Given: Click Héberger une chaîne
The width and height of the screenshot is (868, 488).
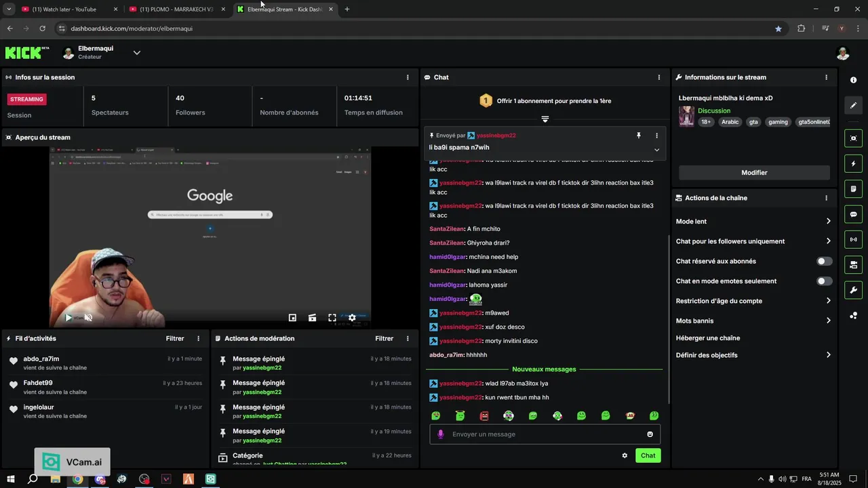Looking at the screenshot, I should click(x=708, y=338).
